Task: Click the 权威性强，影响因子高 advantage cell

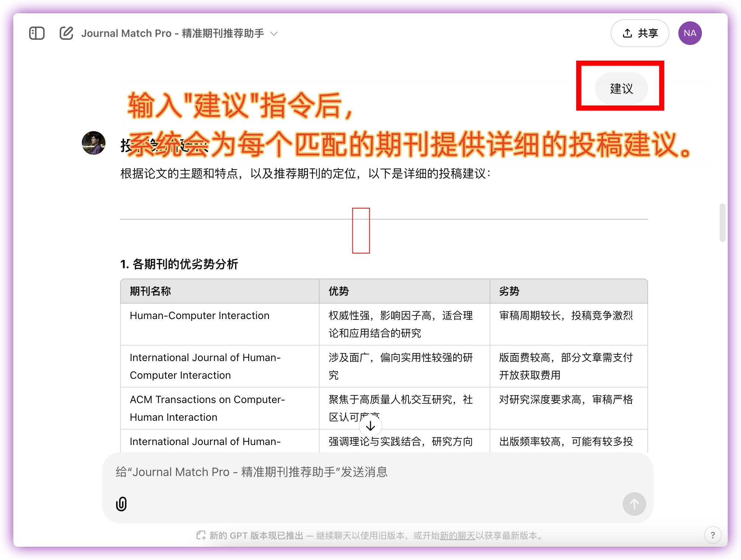Action: (404, 324)
